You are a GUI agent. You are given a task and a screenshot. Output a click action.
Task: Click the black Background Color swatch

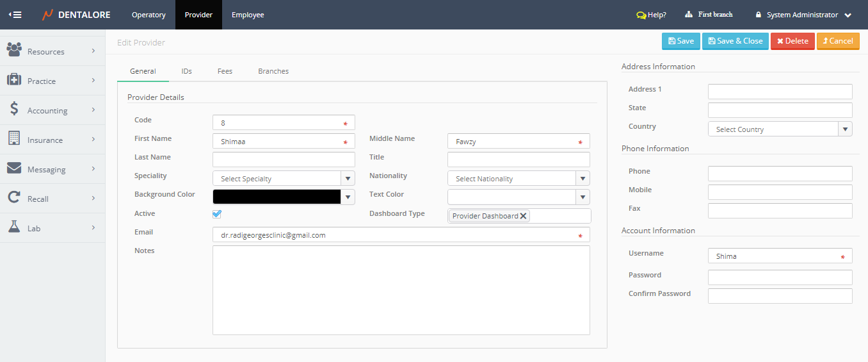277,197
